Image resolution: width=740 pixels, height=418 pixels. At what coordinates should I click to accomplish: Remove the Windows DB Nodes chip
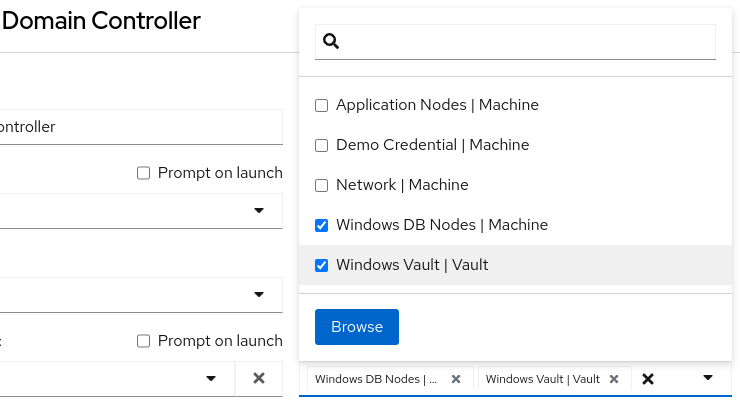[x=456, y=379]
